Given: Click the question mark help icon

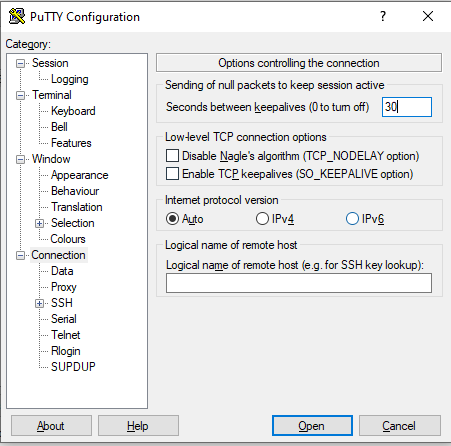Looking at the screenshot, I should tap(383, 16).
